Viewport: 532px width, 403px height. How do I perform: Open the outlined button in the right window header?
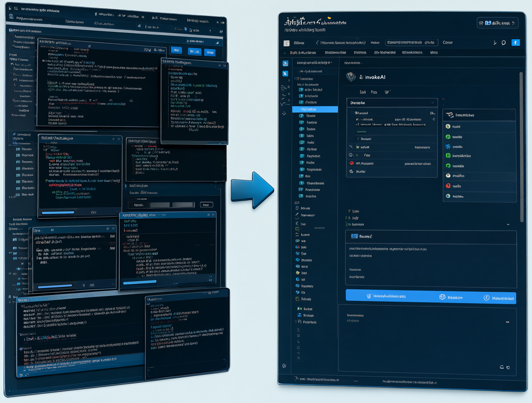(x=497, y=23)
